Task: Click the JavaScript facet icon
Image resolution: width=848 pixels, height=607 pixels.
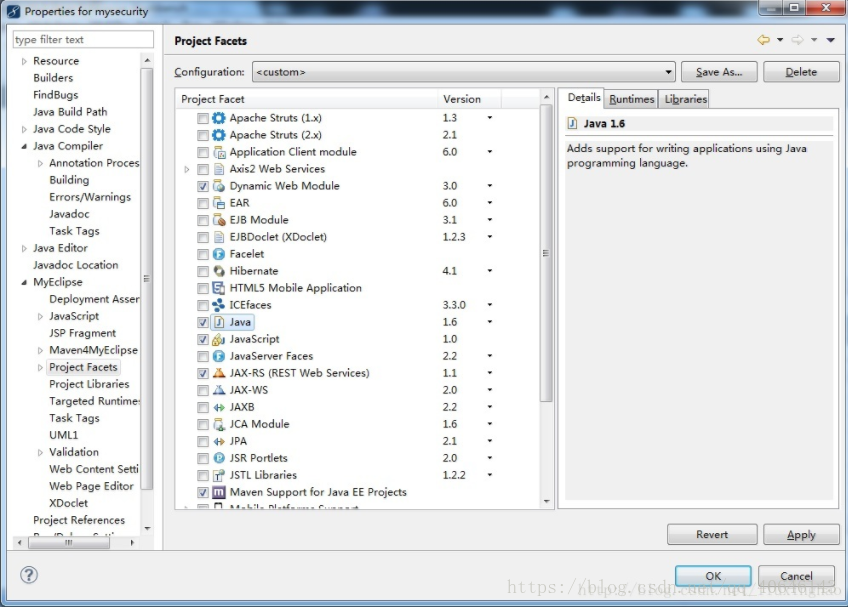Action: click(x=218, y=339)
